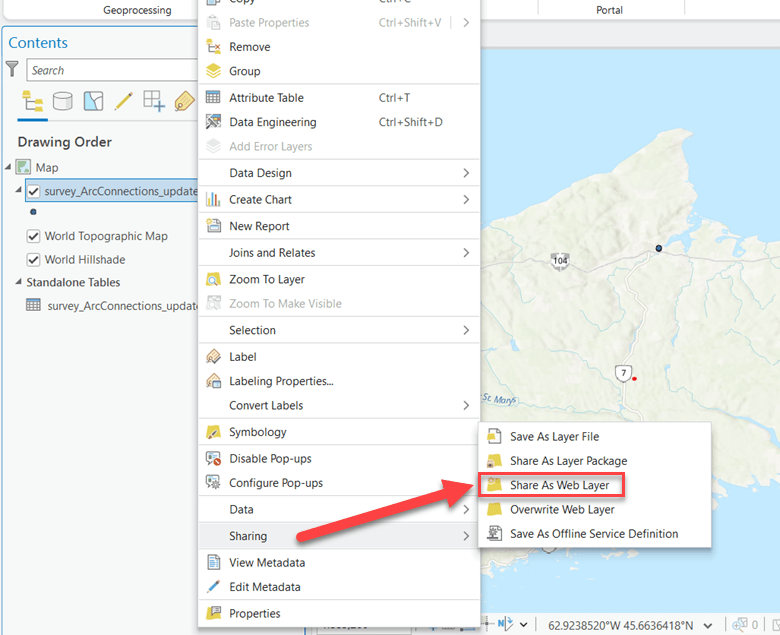Image resolution: width=780 pixels, height=635 pixels.
Task: Select the survey_ArcConnections_update standalone table
Action: pyautogui.click(x=122, y=306)
